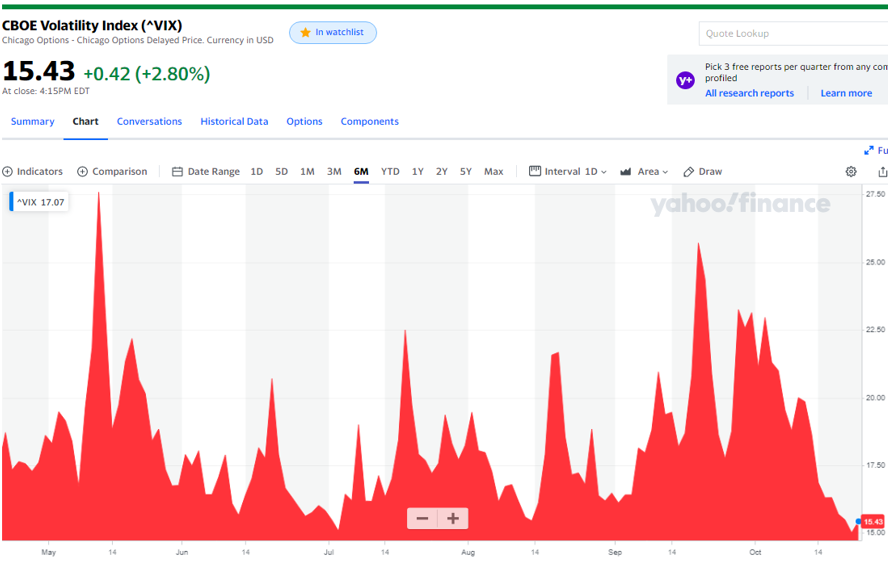Viewport: 888px width, 562px height.
Task: Open the Conversations tab
Action: pyautogui.click(x=149, y=122)
